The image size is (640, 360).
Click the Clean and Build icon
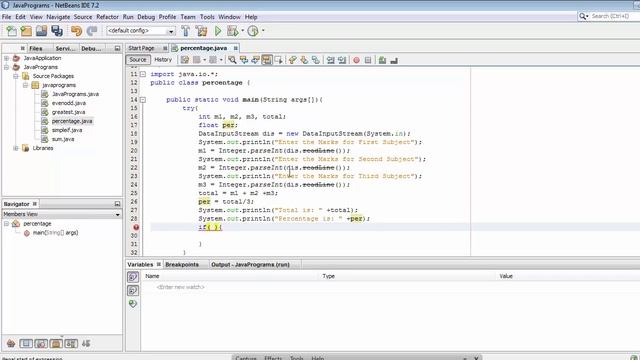pos(201,31)
